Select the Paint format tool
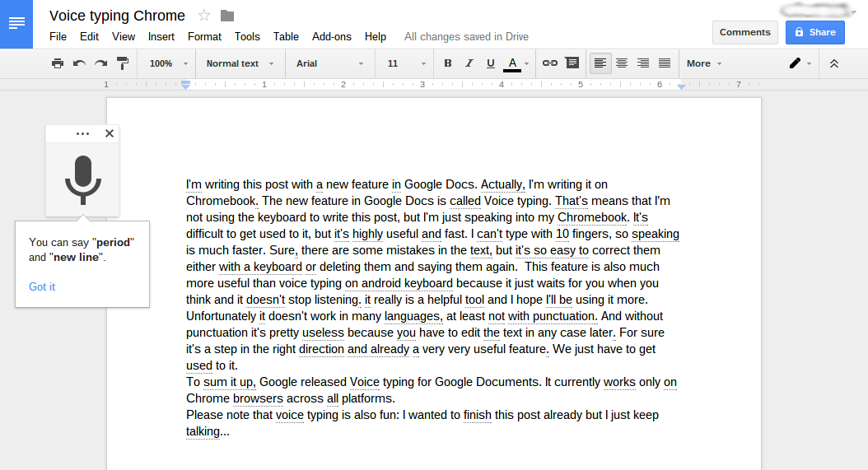This screenshot has height=470, width=868. click(x=123, y=63)
